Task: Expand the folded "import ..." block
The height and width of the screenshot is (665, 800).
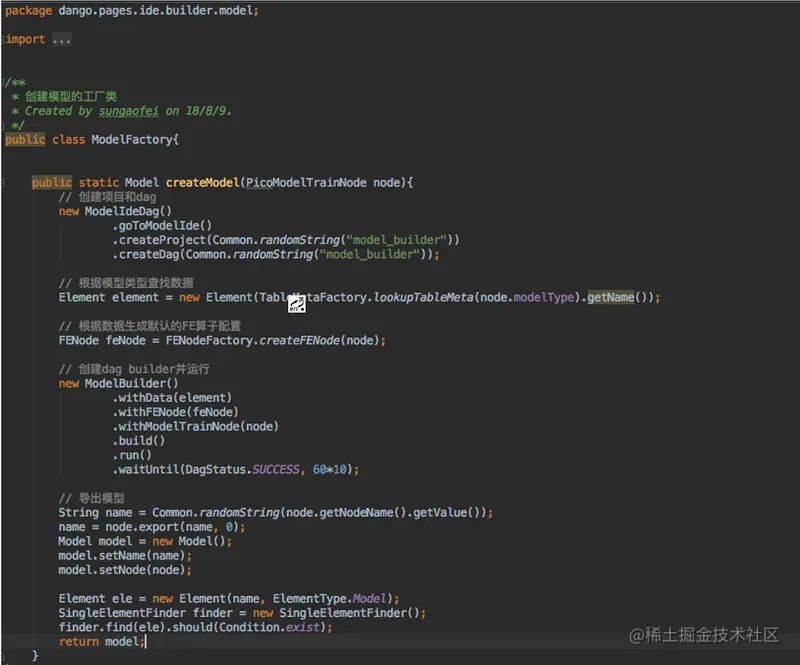Action: [x=62, y=39]
